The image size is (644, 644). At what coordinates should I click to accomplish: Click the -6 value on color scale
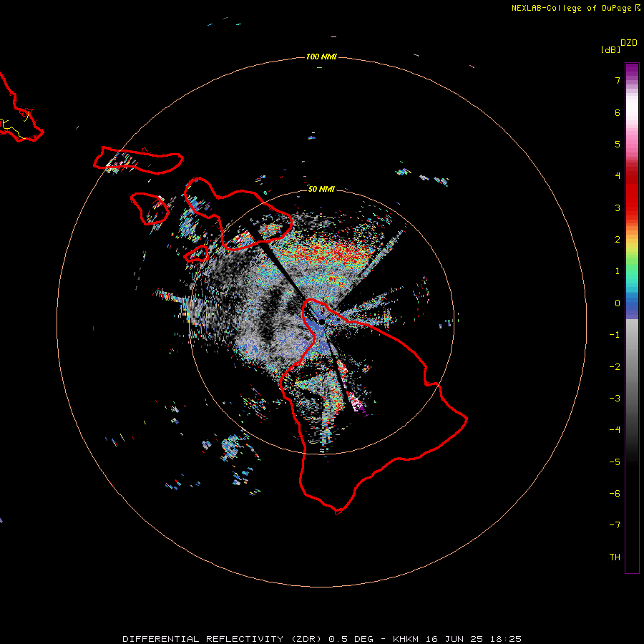[x=615, y=494]
